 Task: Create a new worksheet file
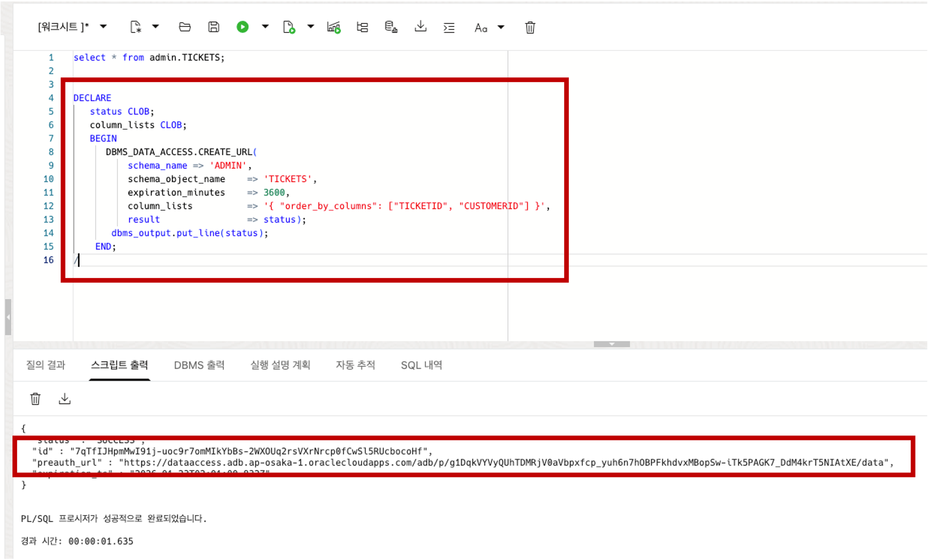[137, 27]
